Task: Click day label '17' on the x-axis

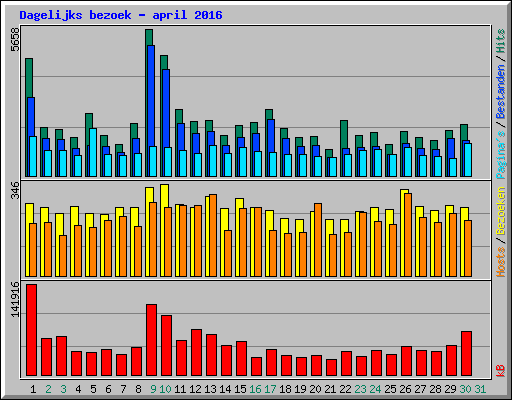Action: click(270, 389)
